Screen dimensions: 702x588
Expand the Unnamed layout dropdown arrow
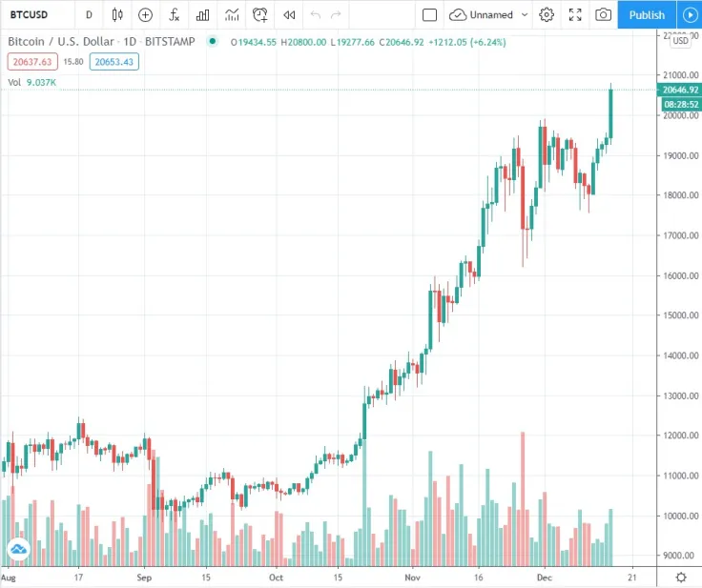524,15
